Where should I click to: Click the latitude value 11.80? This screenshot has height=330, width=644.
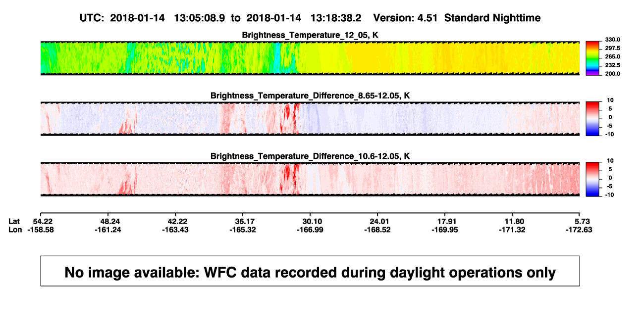pos(512,221)
